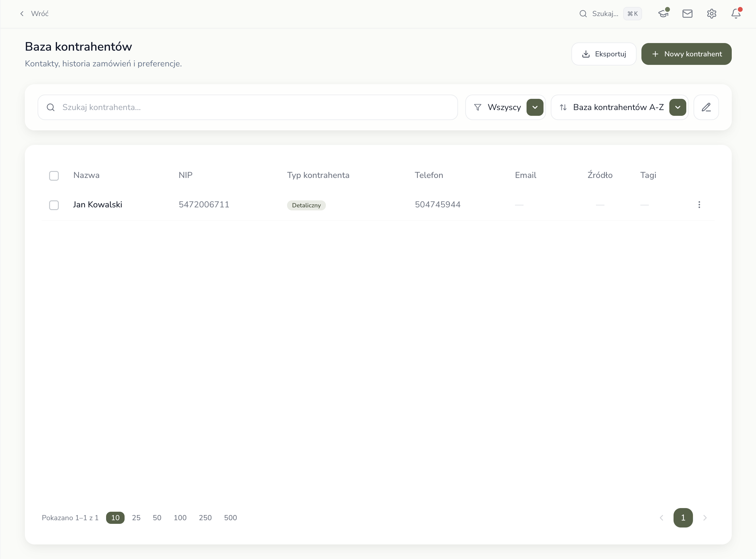Open the notifications bell icon
Viewport: 756px width, 559px height.
736,14
